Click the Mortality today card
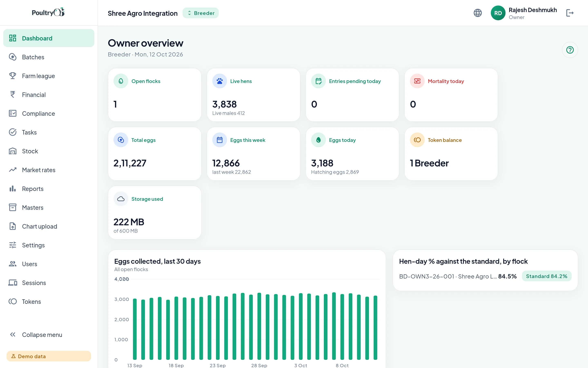Screen dimensions: 588x368 (451, 95)
